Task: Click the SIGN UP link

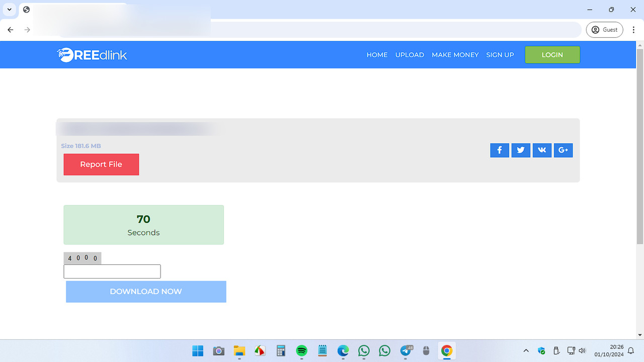Action: 500,55
